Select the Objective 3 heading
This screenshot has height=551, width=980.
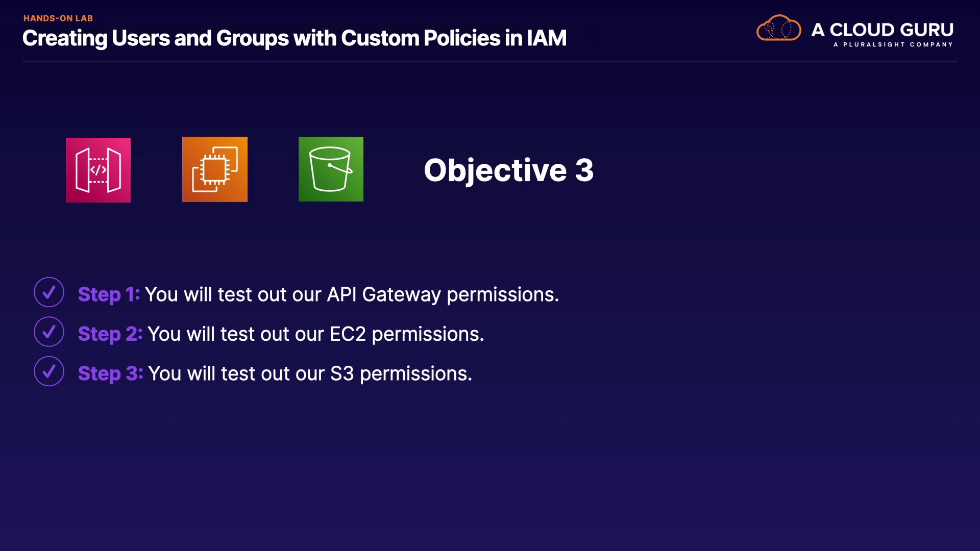point(508,170)
